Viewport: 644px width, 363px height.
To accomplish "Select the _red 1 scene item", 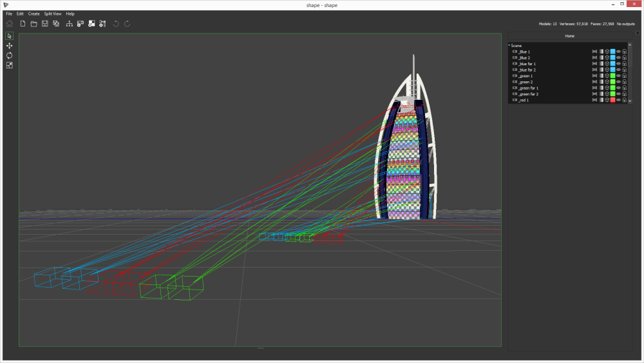I will click(x=523, y=100).
